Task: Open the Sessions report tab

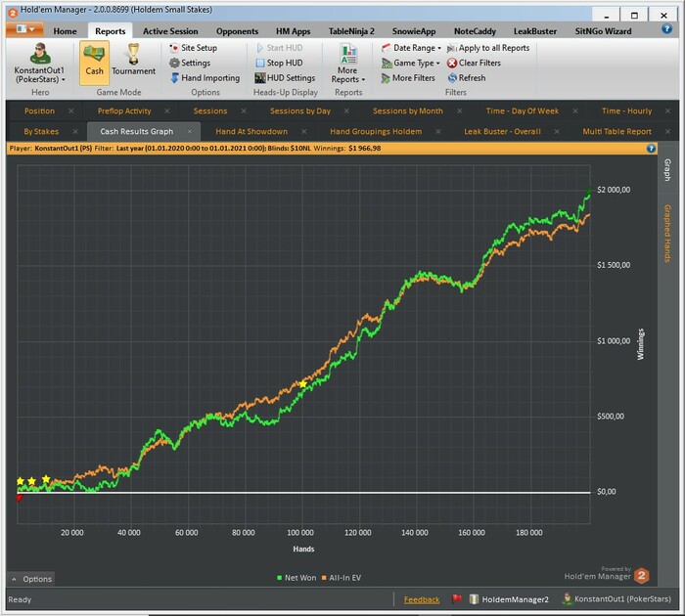Action: point(210,110)
